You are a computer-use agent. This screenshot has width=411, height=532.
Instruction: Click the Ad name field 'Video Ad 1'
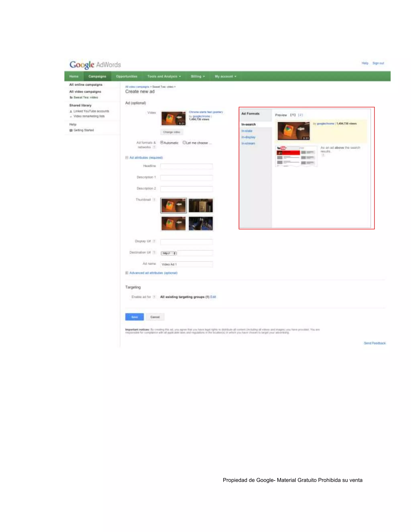click(186, 264)
